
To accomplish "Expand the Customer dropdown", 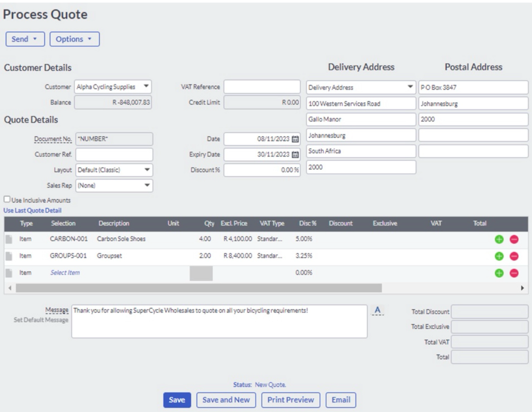I will 146,87.
